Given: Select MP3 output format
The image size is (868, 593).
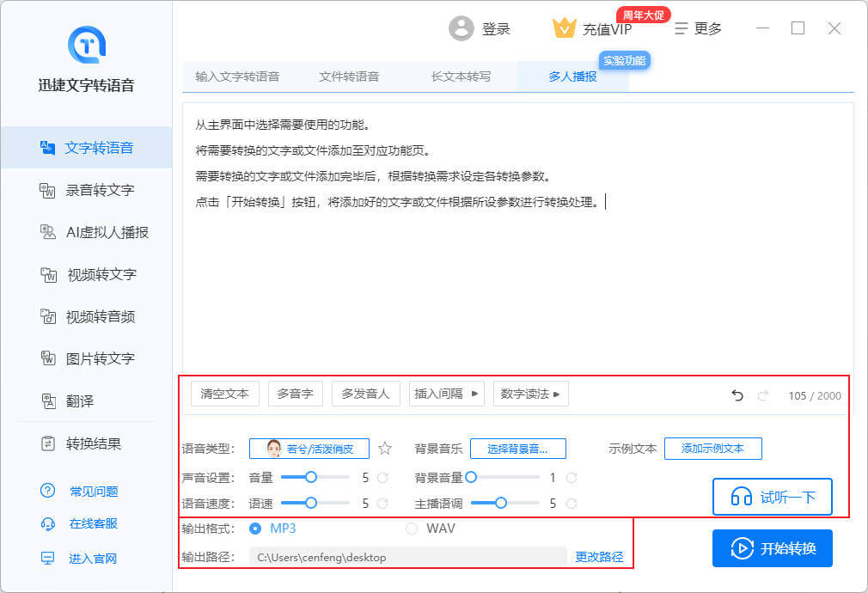Looking at the screenshot, I should (x=255, y=528).
